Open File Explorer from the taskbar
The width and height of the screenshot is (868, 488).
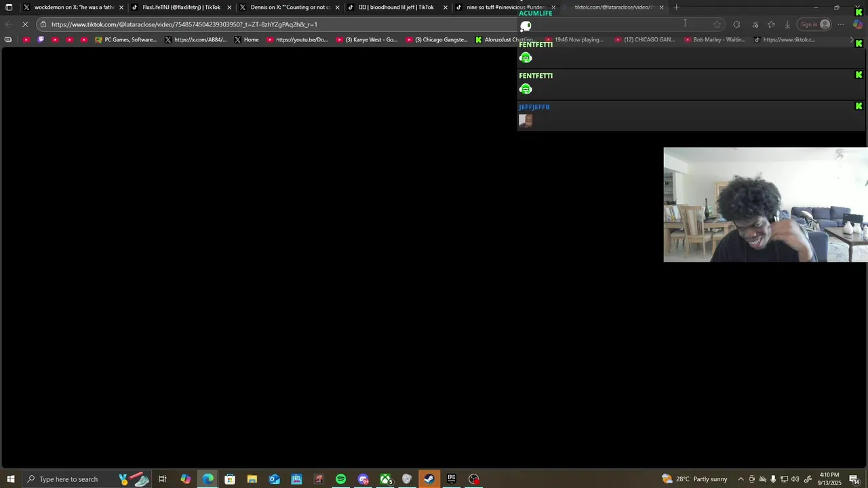[x=252, y=479]
